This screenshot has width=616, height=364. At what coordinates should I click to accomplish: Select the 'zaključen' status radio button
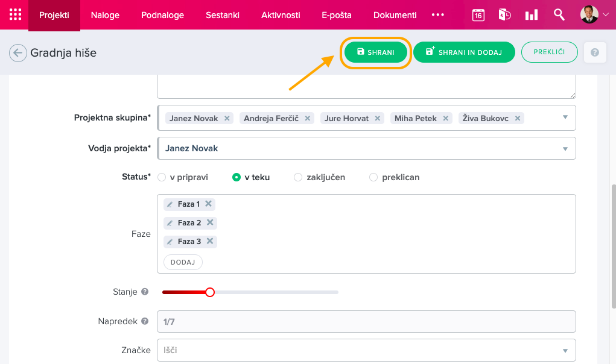pyautogui.click(x=298, y=177)
